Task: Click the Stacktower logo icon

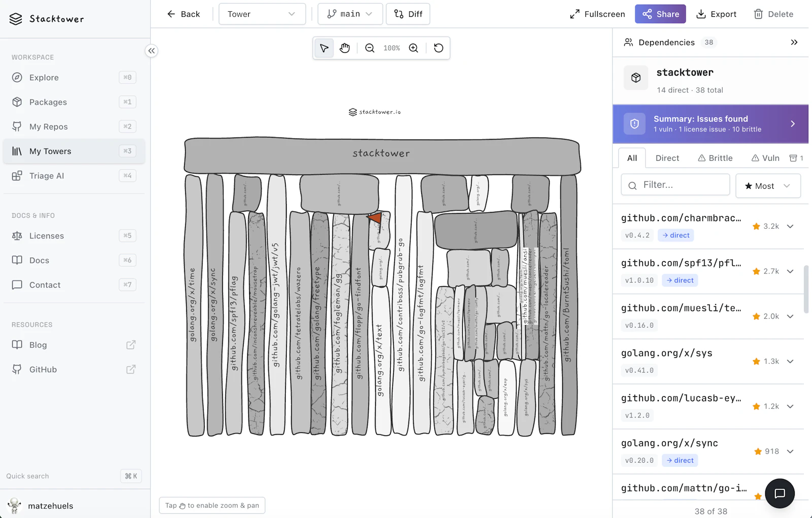Action: point(16,19)
